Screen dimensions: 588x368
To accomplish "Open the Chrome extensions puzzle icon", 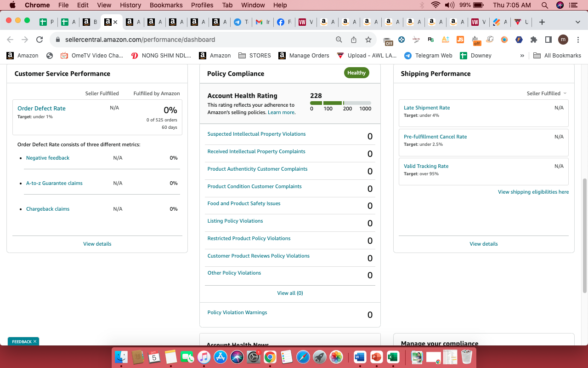I will click(x=534, y=40).
